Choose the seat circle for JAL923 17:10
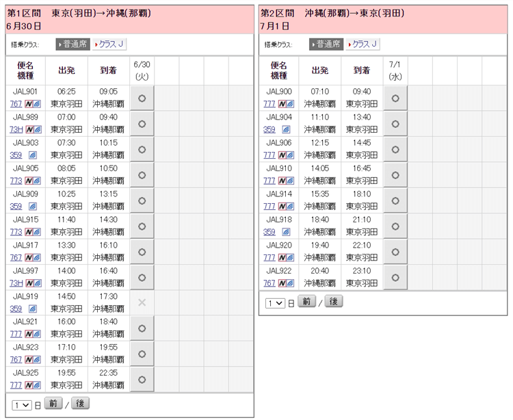 (142, 354)
